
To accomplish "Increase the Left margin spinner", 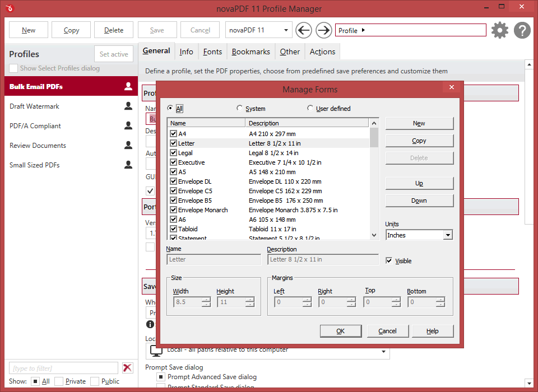I will 307,300.
